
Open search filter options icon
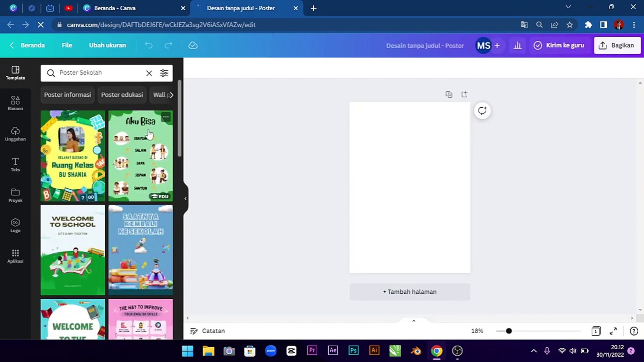click(164, 73)
